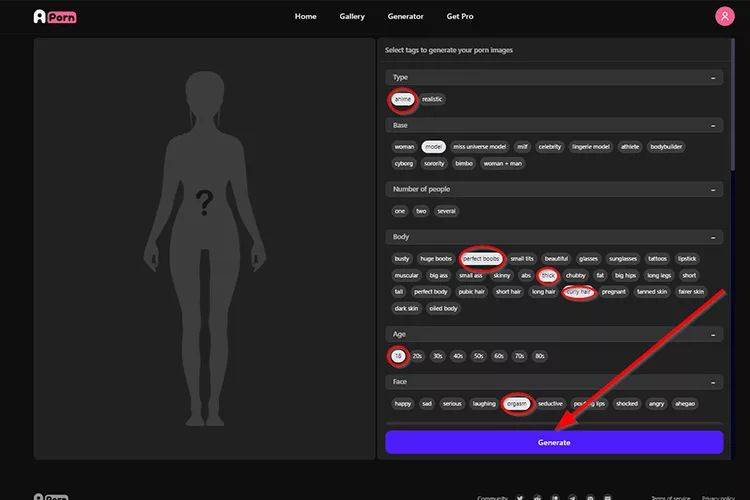This screenshot has width=750, height=500.
Task: Toggle the anime type tag
Action: [403, 99]
